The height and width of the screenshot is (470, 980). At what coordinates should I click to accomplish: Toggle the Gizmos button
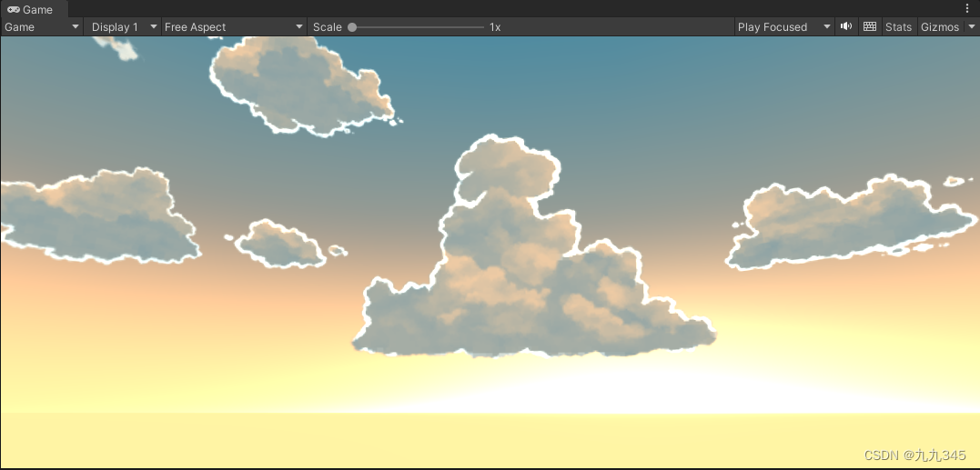[x=940, y=27]
